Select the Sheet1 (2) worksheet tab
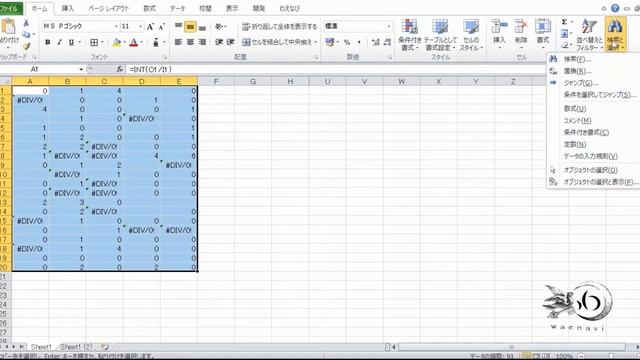Viewport: 640px width, 360px height. [x=76, y=347]
